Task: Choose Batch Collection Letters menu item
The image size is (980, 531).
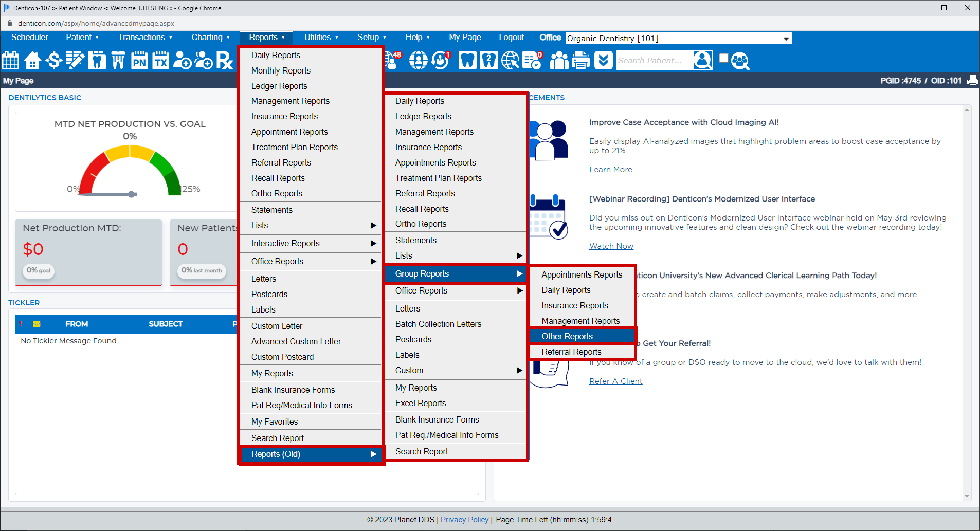Action: click(x=438, y=324)
